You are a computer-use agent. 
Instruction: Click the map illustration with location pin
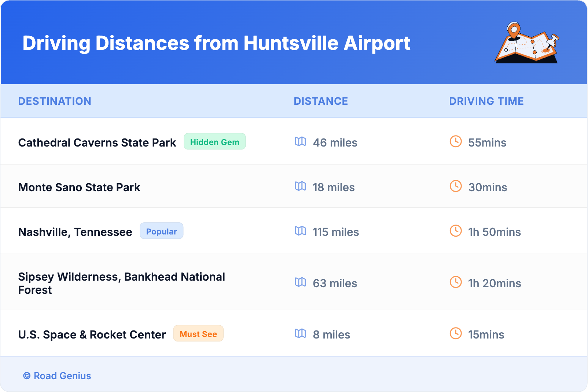(527, 43)
